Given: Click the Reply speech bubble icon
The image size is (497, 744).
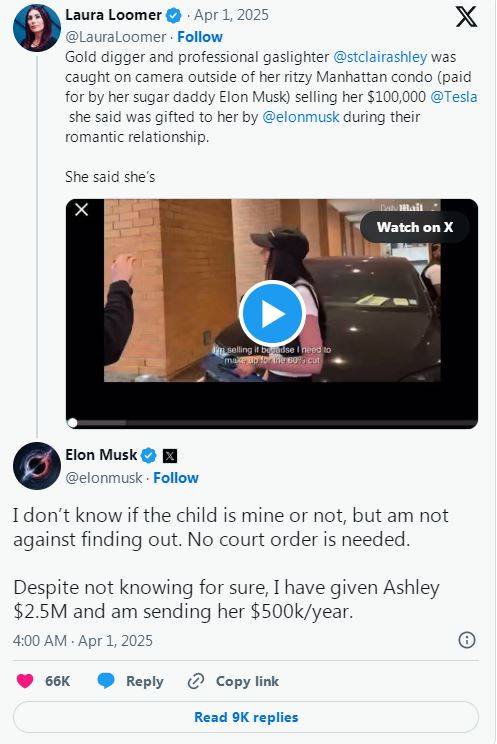Looking at the screenshot, I should click(106, 681).
